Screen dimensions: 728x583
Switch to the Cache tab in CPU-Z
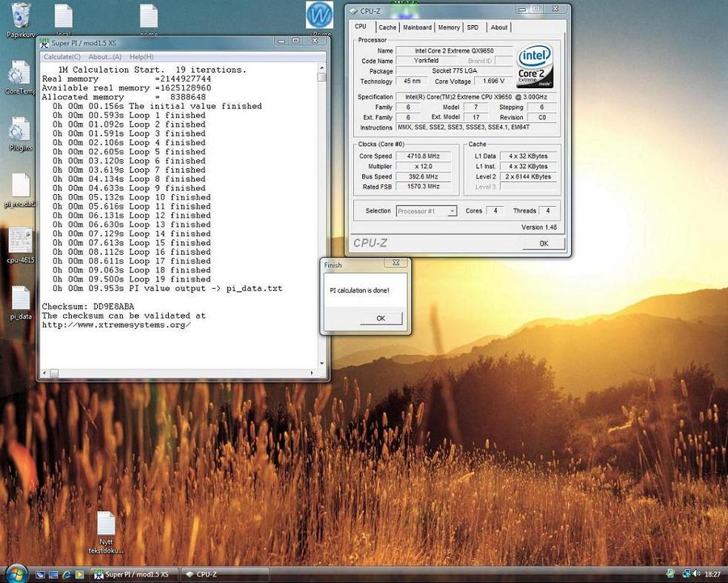pos(387,27)
